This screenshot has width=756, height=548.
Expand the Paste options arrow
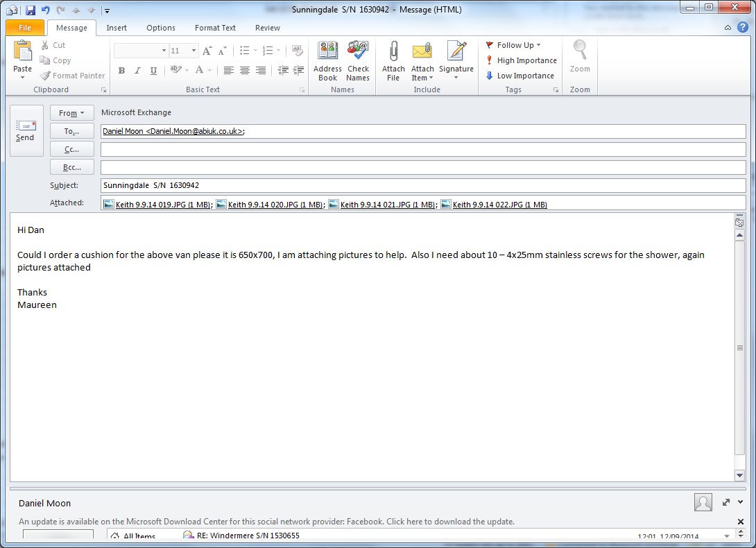22,78
